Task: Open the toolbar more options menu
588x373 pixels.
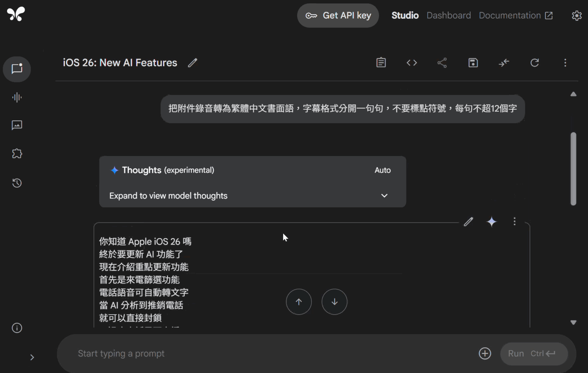Action: 565,63
